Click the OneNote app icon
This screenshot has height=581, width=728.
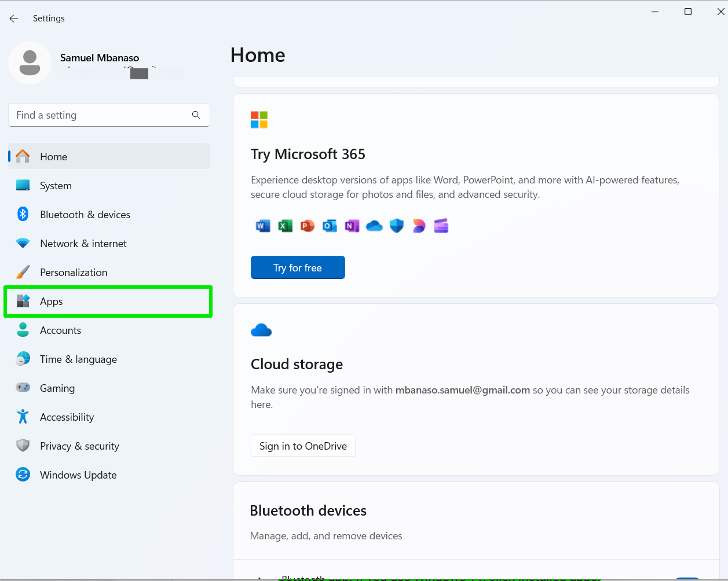(x=352, y=226)
